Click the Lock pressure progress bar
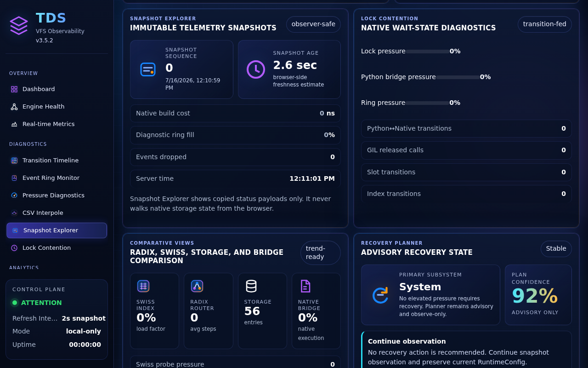The width and height of the screenshot is (588, 368). point(428,52)
